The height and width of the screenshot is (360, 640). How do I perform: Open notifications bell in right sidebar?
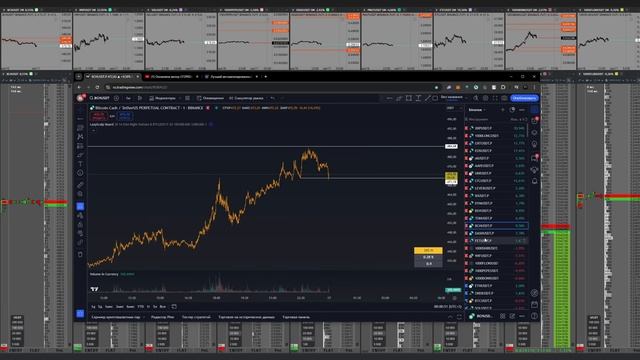pyautogui.click(x=535, y=181)
